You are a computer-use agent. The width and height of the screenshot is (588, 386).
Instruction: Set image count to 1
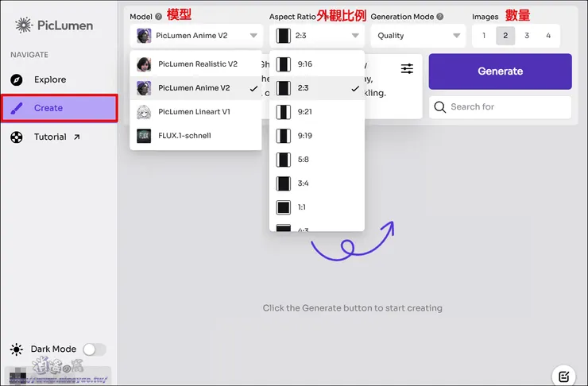click(x=484, y=36)
